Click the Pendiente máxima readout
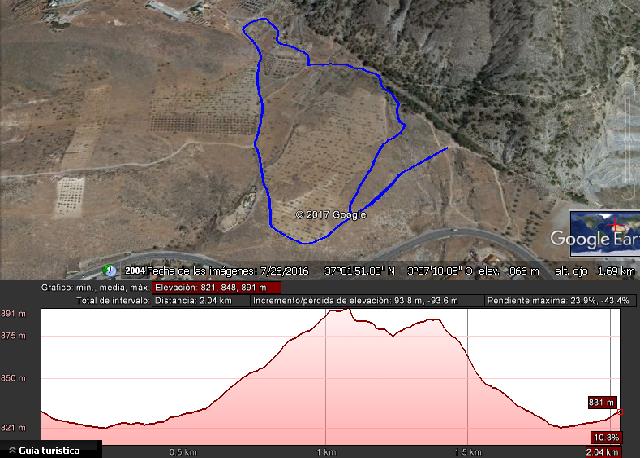Viewport: 642px width, 458px height. coord(558,301)
